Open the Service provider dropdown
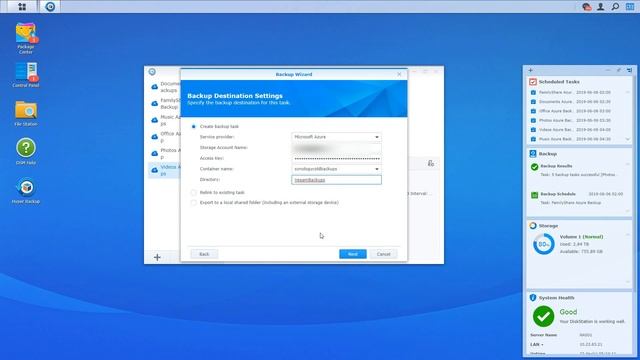The image size is (640, 360). pyautogui.click(x=336, y=137)
